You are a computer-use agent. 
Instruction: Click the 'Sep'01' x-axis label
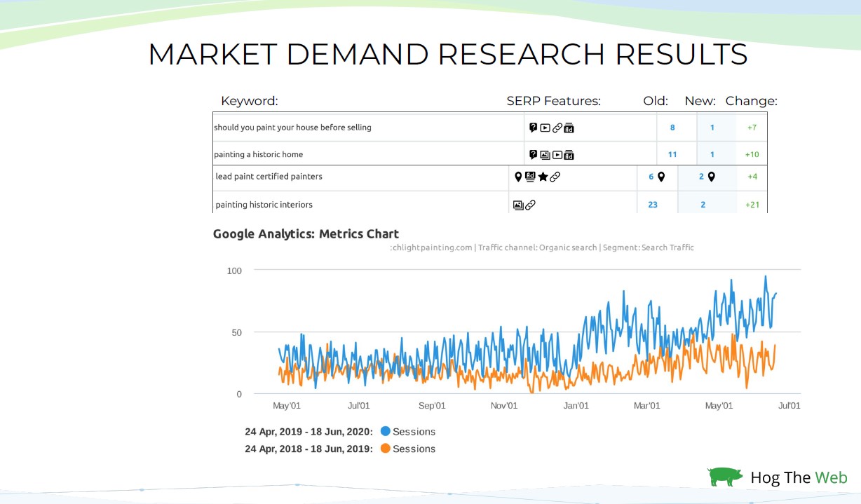click(x=432, y=405)
